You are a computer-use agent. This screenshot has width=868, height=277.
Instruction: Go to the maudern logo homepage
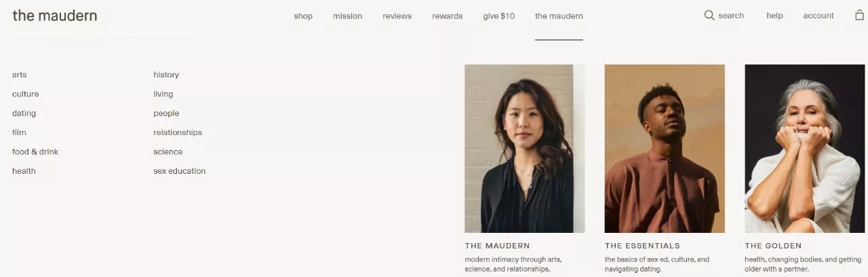(x=55, y=15)
